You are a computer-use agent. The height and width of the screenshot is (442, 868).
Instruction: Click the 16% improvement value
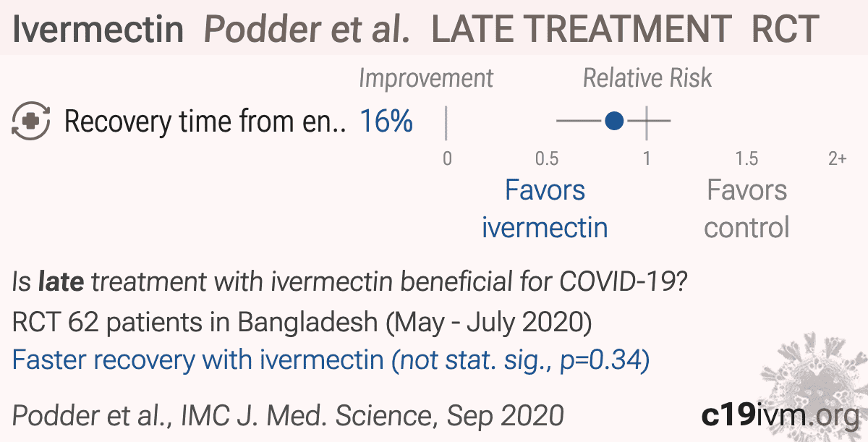[386, 122]
